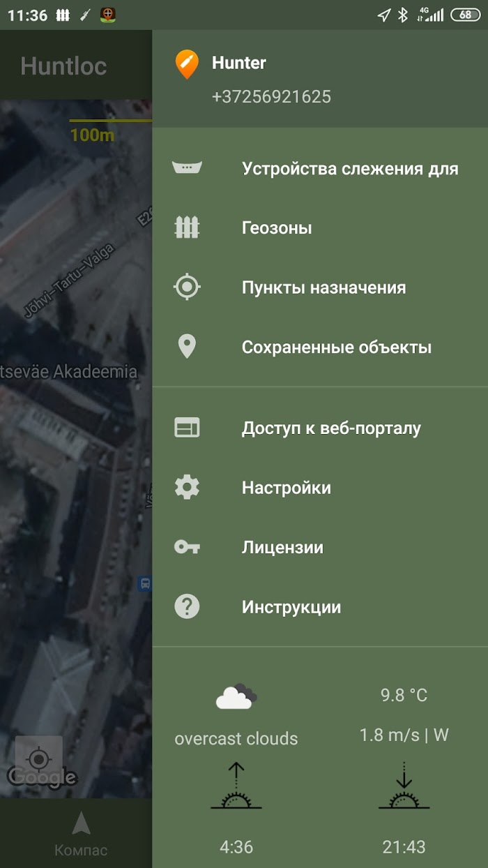488x868 pixels.
Task: Tap the sunrise time 4:36
Action: [x=236, y=847]
